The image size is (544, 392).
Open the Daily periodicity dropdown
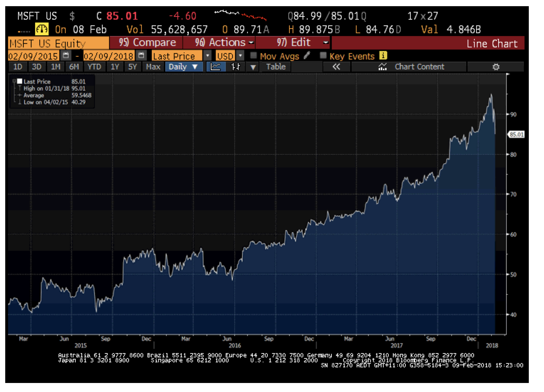point(184,67)
